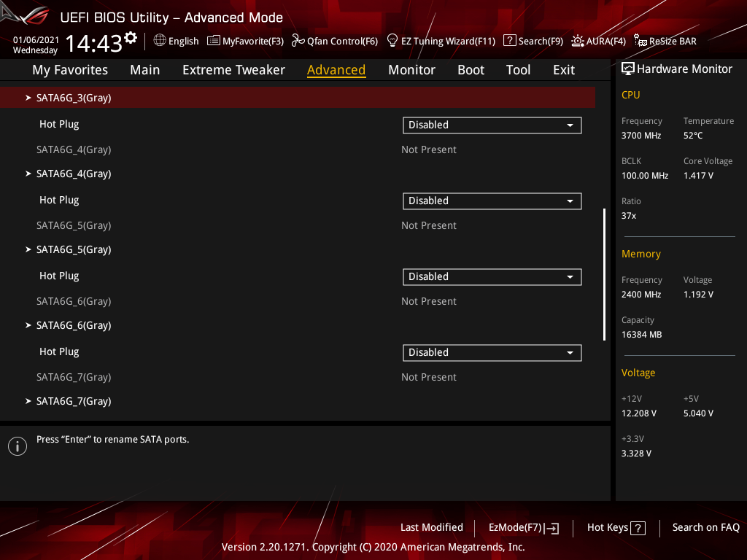Open Search(F9) question mark icon
Viewport: 747px width, 560px height.
pyautogui.click(x=509, y=41)
